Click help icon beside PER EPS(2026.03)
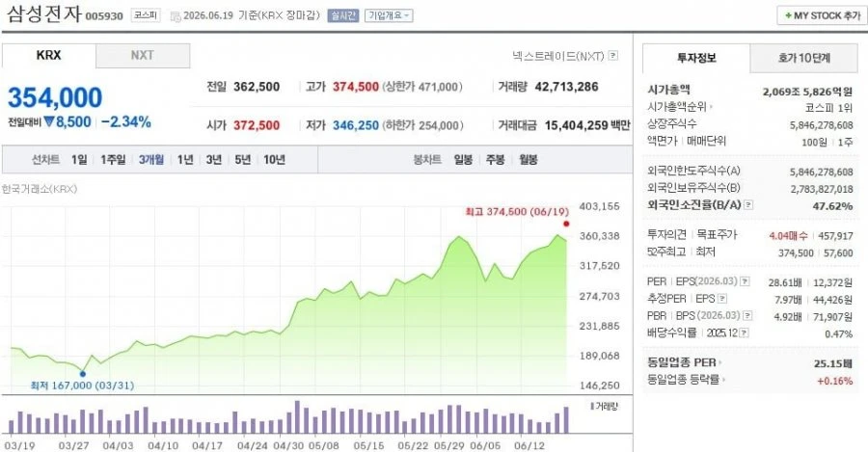 click(x=746, y=281)
